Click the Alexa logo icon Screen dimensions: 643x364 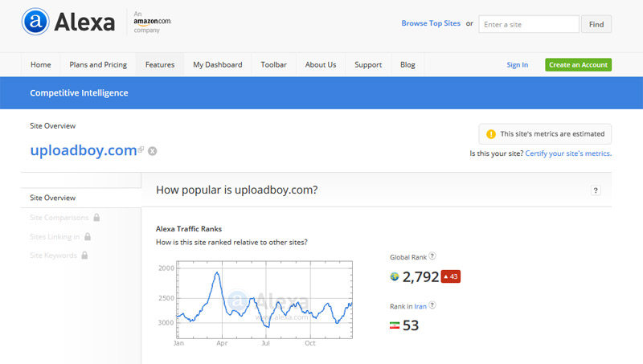click(x=35, y=22)
